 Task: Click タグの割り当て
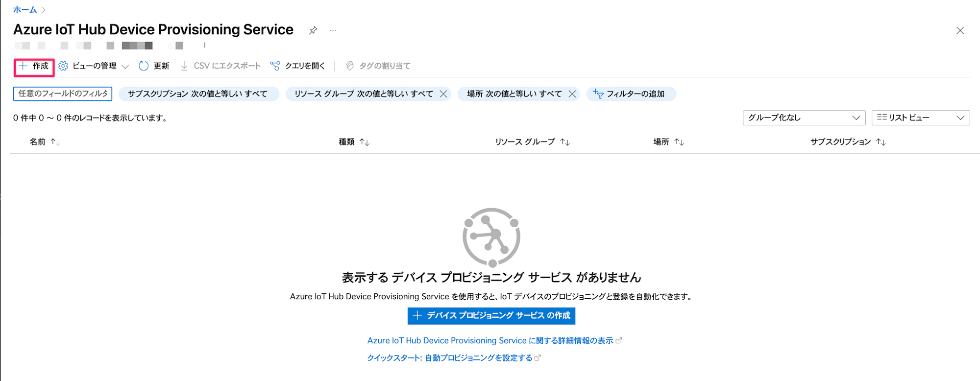(378, 66)
